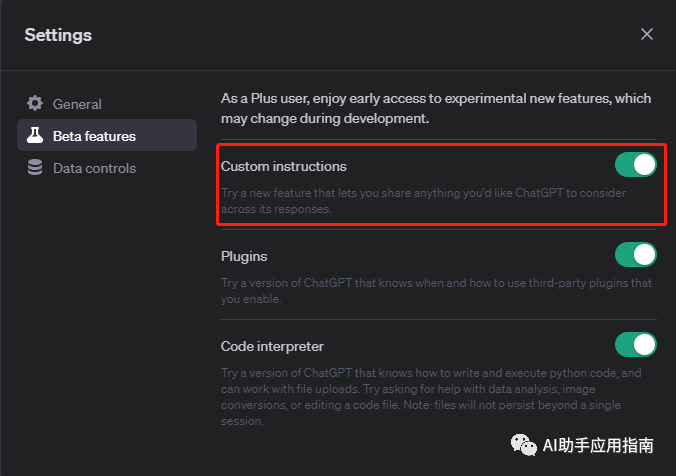
Task: Turn off the Plugins switch
Action: [x=635, y=255]
